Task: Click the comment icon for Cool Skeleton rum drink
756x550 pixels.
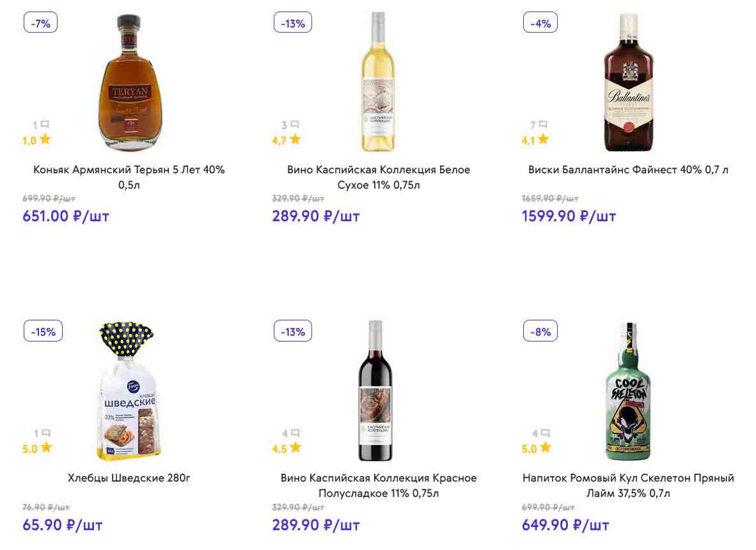Action: 544,434
